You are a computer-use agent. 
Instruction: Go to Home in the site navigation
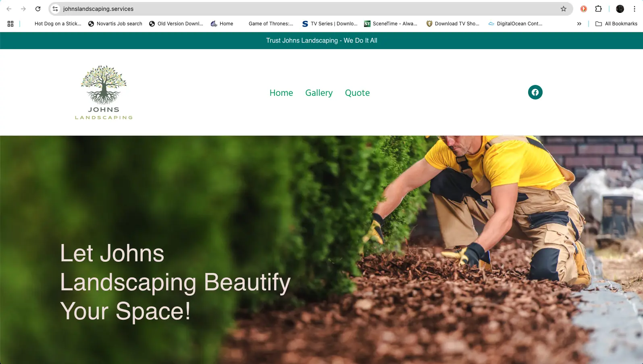tap(281, 93)
